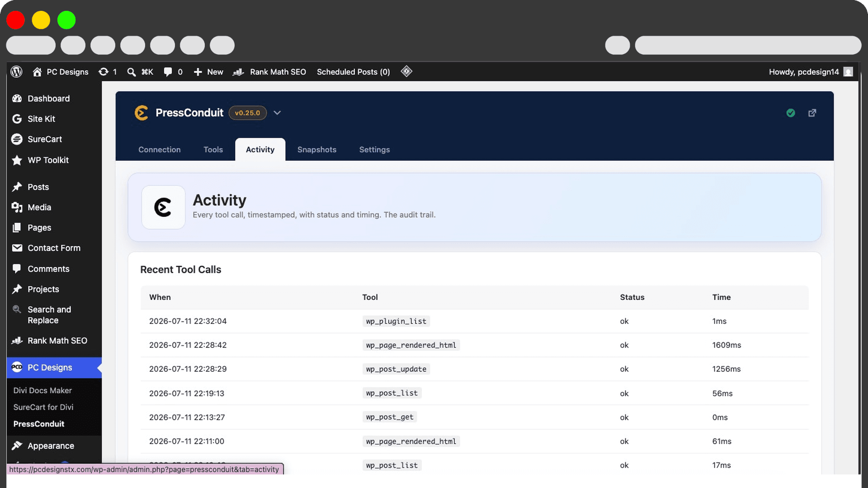The image size is (868, 488).
Task: Click the Time column header
Action: coord(722,297)
